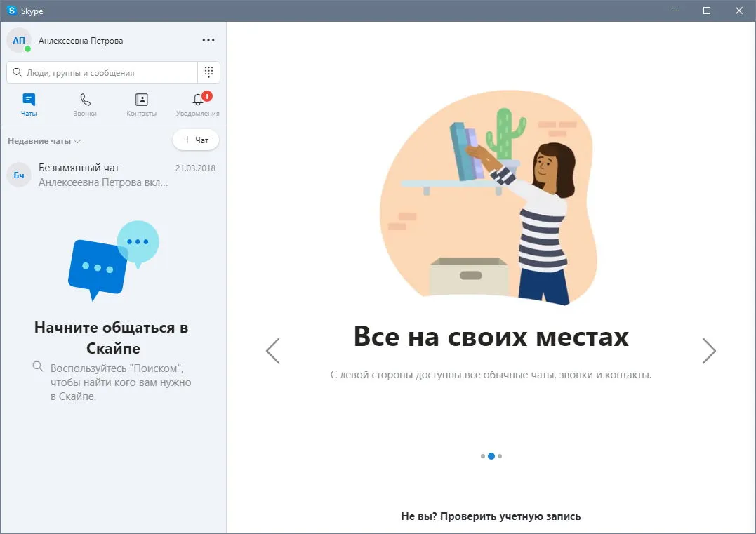Click the Люди, группы и сообщения search field

pyautogui.click(x=102, y=72)
